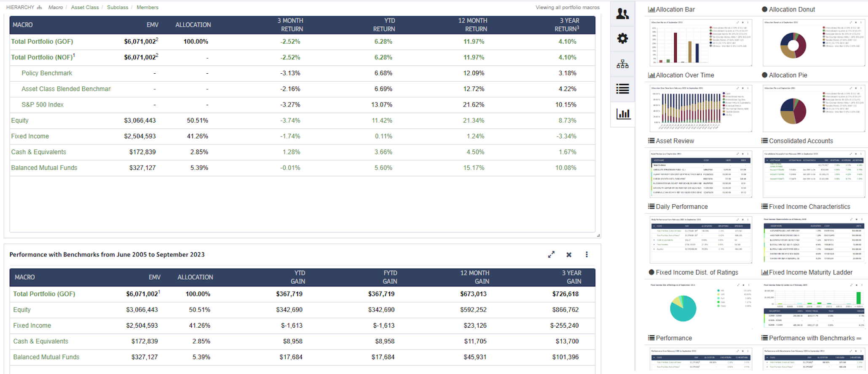Viewport: 868px width, 374px height.
Task: Choose the Fixed Income Dist. of Ratings thumbnail
Action: point(700,306)
